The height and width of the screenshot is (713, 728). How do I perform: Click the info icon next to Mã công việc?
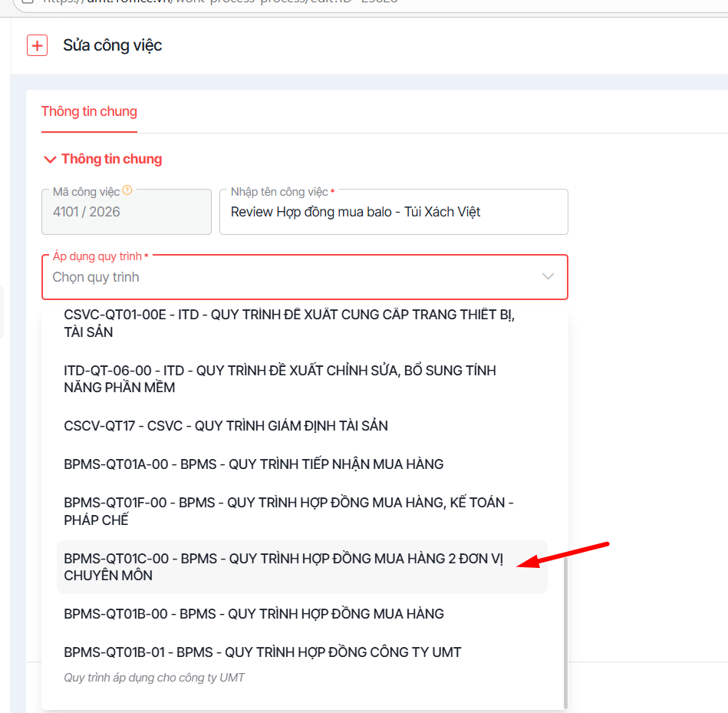tap(127, 190)
